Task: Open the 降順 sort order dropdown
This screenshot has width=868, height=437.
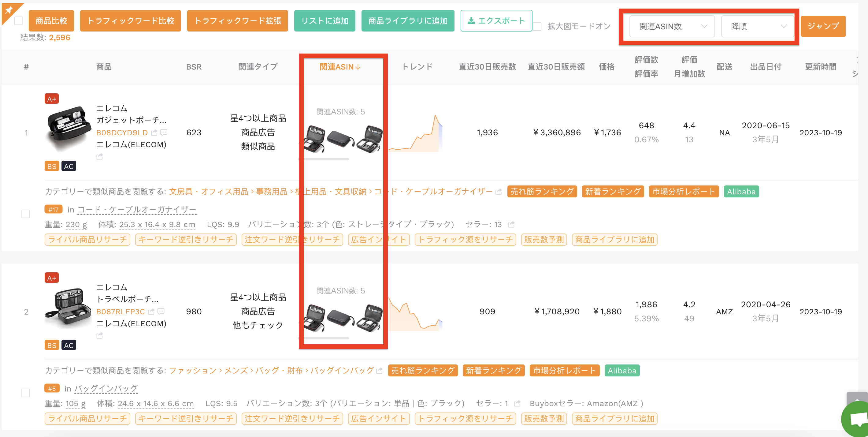Action: (758, 26)
